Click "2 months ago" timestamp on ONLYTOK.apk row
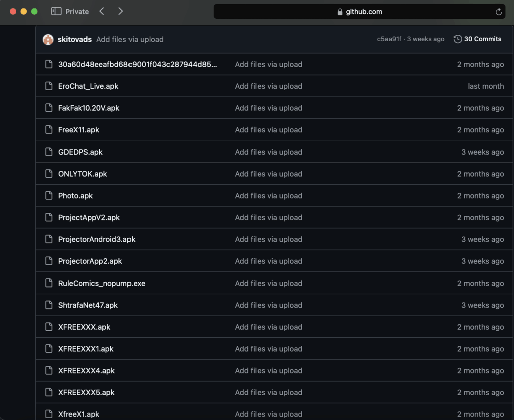The width and height of the screenshot is (514, 420). 480,174
